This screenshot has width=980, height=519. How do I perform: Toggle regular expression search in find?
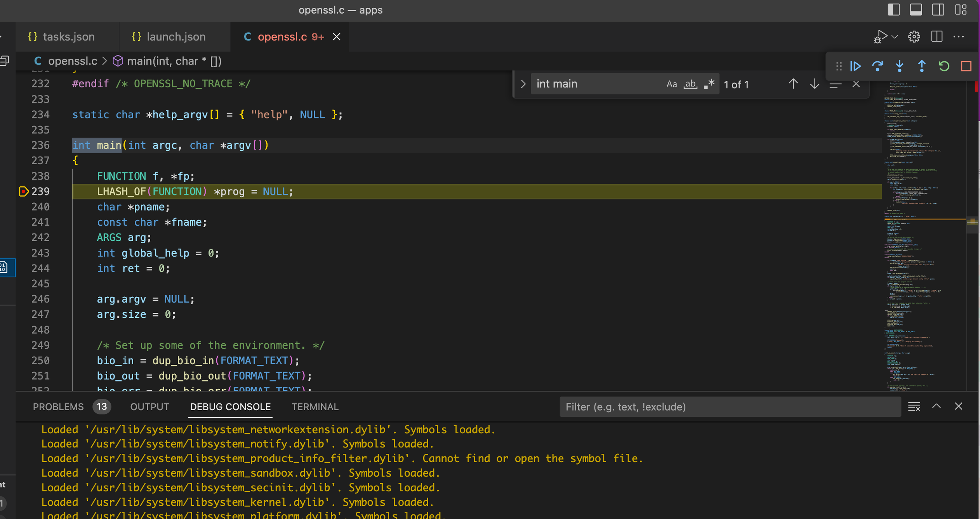pos(709,84)
